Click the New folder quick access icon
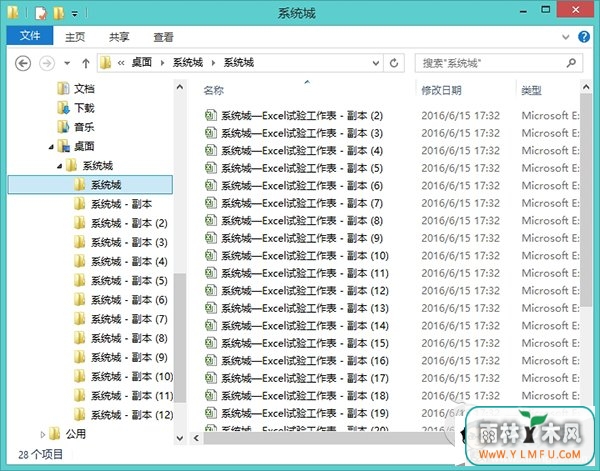This screenshot has height=471, width=600. (x=59, y=13)
